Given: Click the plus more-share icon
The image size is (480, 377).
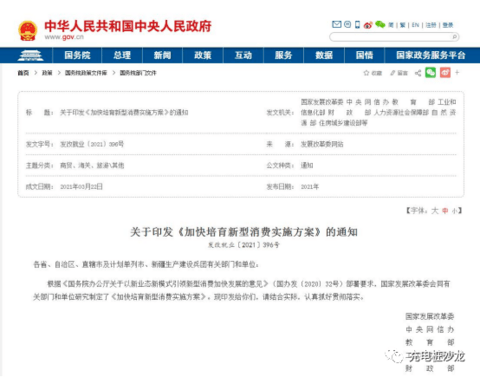Looking at the screenshot, I should [x=457, y=72].
